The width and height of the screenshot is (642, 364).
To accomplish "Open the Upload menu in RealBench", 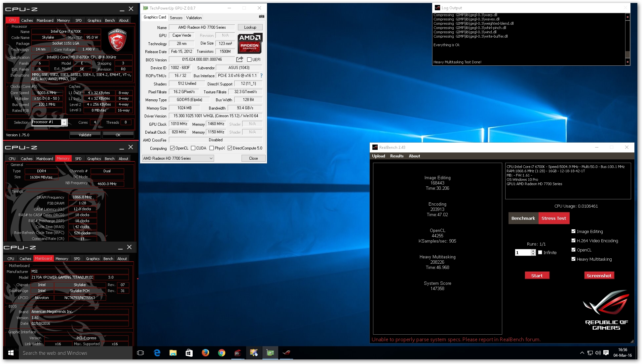I will coord(379,156).
